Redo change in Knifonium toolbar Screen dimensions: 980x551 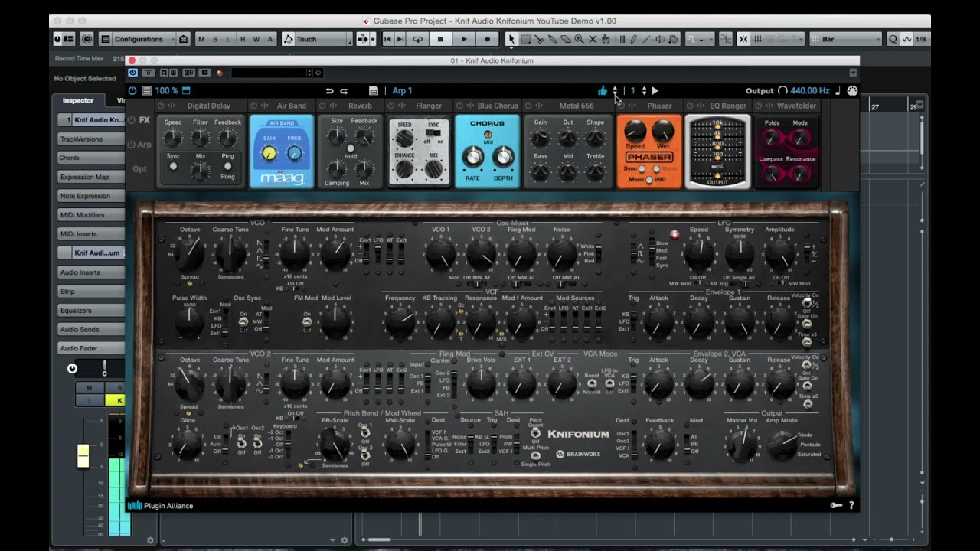pyautogui.click(x=345, y=90)
